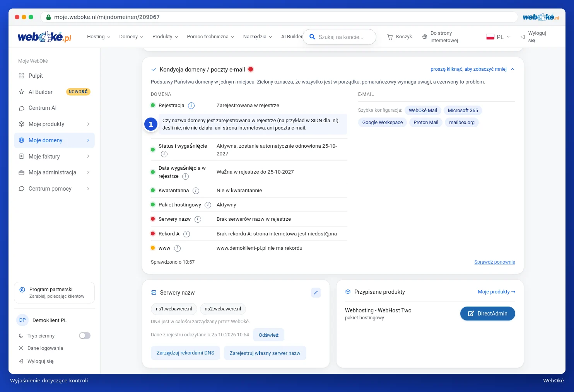Open AI Builder in the sidebar

tap(54, 92)
